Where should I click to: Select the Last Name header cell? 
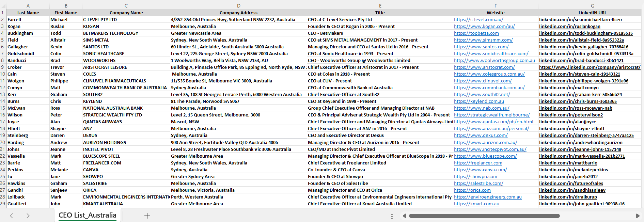tap(28, 13)
